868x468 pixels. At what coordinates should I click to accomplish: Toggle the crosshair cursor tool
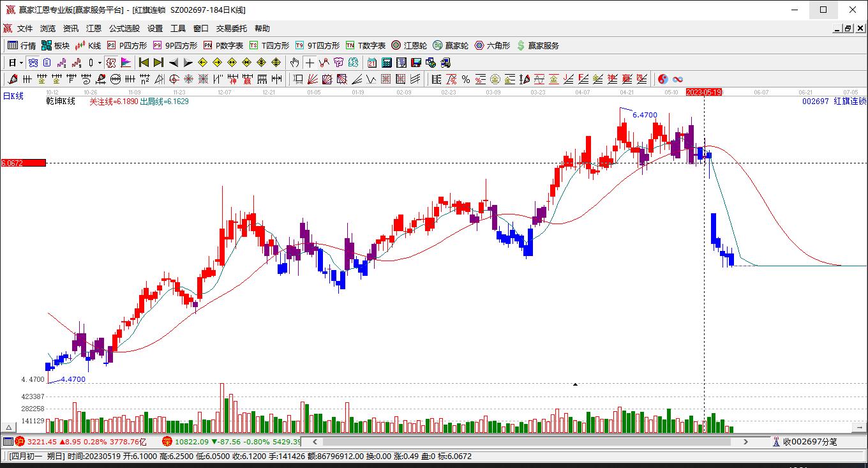point(310,63)
